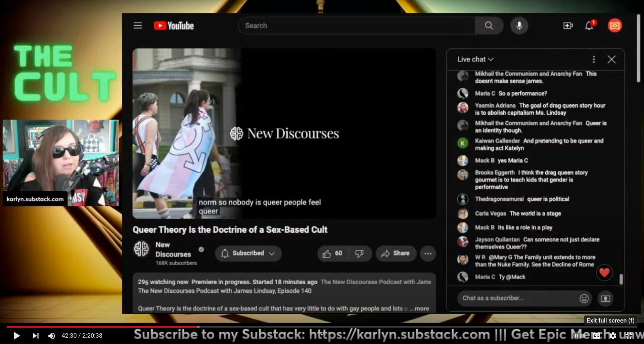The height and width of the screenshot is (344, 644).
Task: Click the '296 watching now' text
Action: click(163, 282)
